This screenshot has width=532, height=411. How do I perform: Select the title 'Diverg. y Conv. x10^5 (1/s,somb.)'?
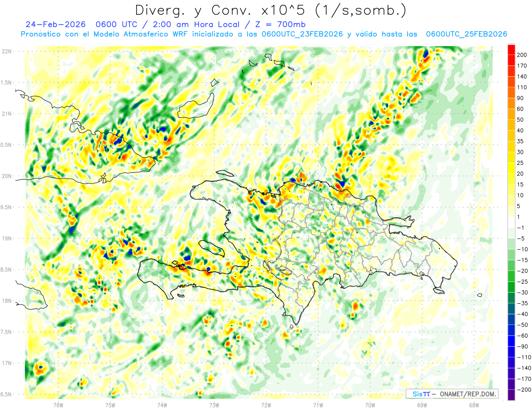click(270, 10)
